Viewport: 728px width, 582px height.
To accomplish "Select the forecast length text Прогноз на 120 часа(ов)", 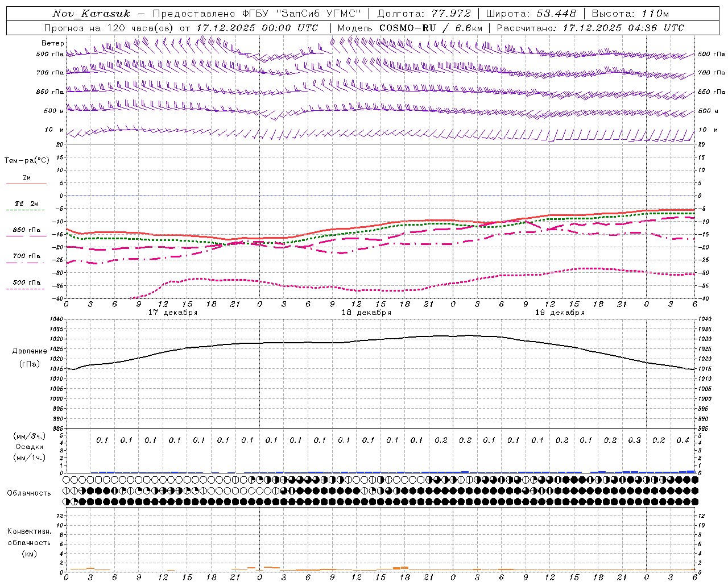I will click(109, 28).
